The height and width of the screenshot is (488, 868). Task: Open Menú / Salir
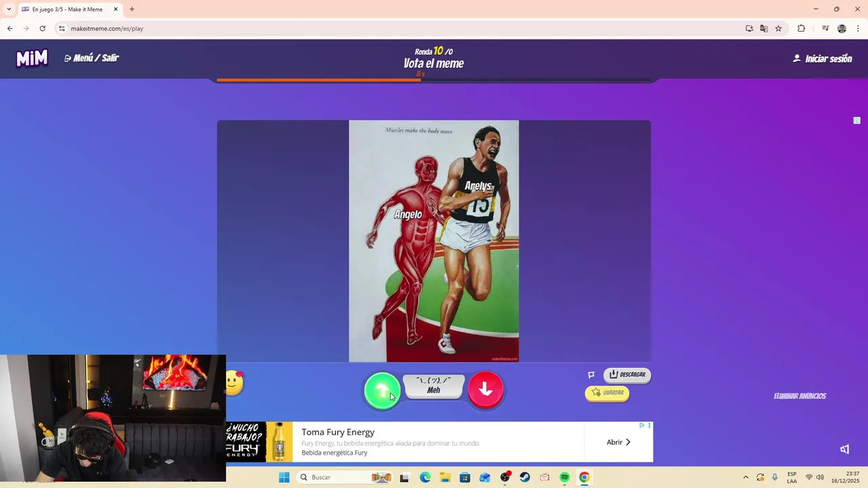pyautogui.click(x=92, y=58)
